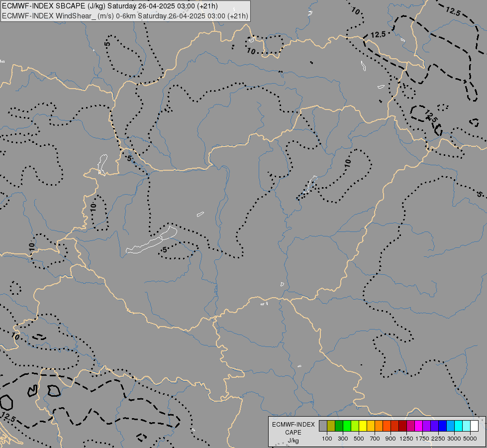Click the legend value 500
Image resolution: width=487 pixels, height=448 pixels.
point(359,439)
